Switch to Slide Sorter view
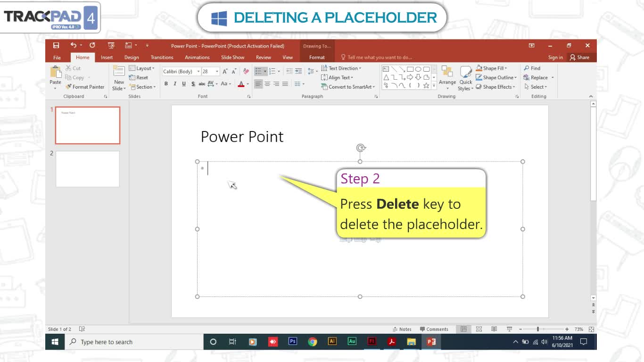Image resolution: width=644 pixels, height=362 pixels. click(479, 329)
